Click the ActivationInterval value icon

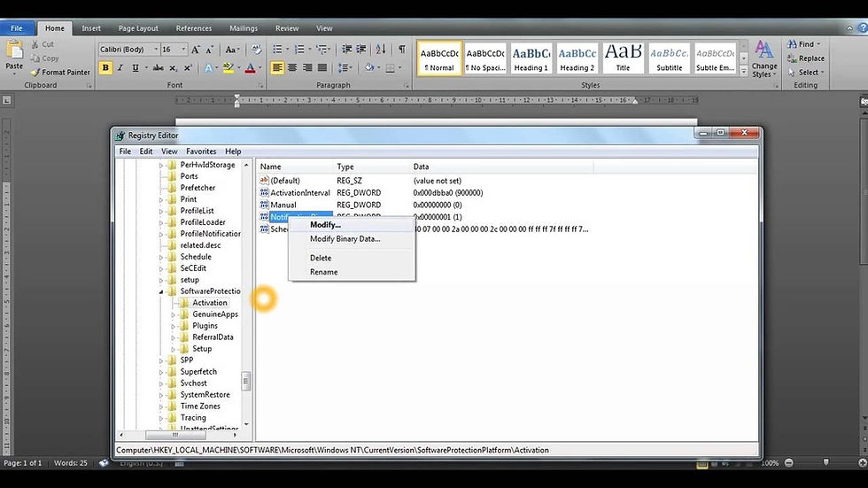click(264, 192)
